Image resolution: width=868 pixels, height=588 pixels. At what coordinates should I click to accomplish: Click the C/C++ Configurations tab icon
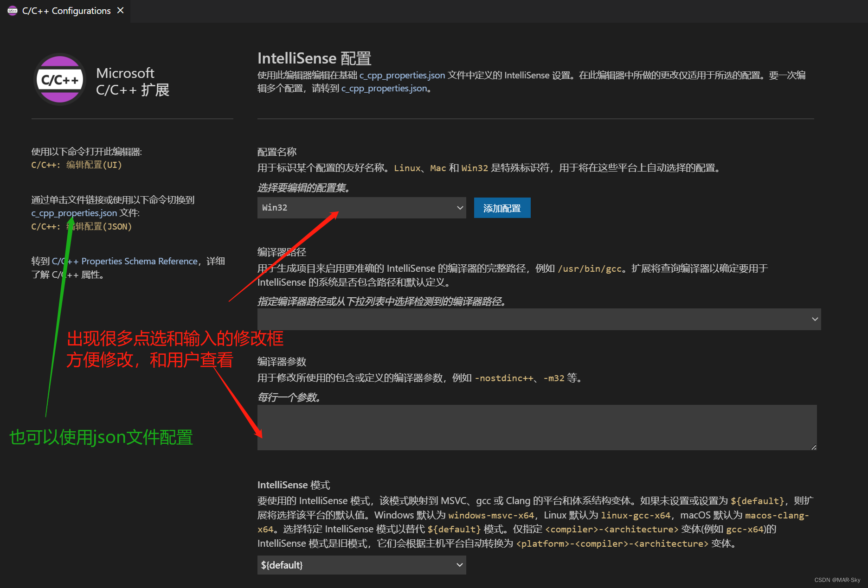(x=13, y=11)
